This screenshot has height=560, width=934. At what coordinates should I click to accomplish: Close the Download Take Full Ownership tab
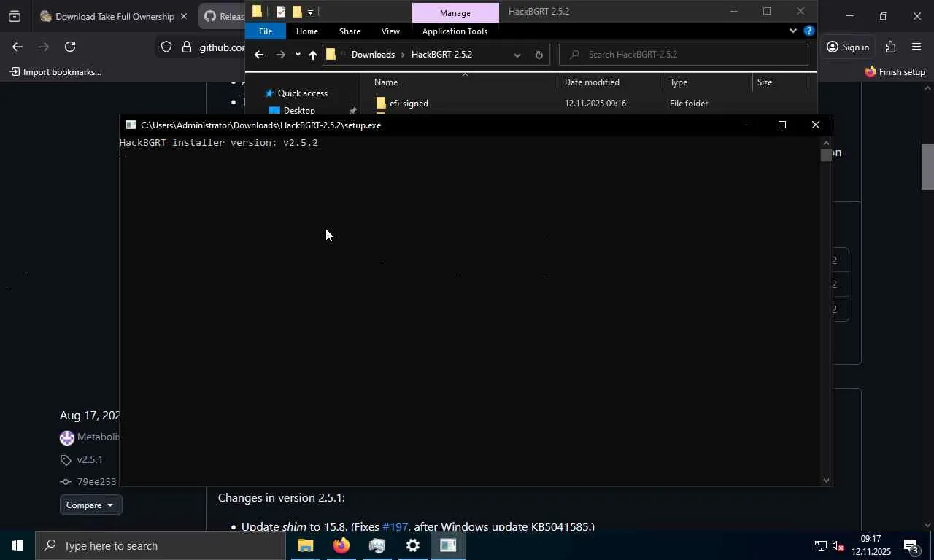(x=184, y=16)
